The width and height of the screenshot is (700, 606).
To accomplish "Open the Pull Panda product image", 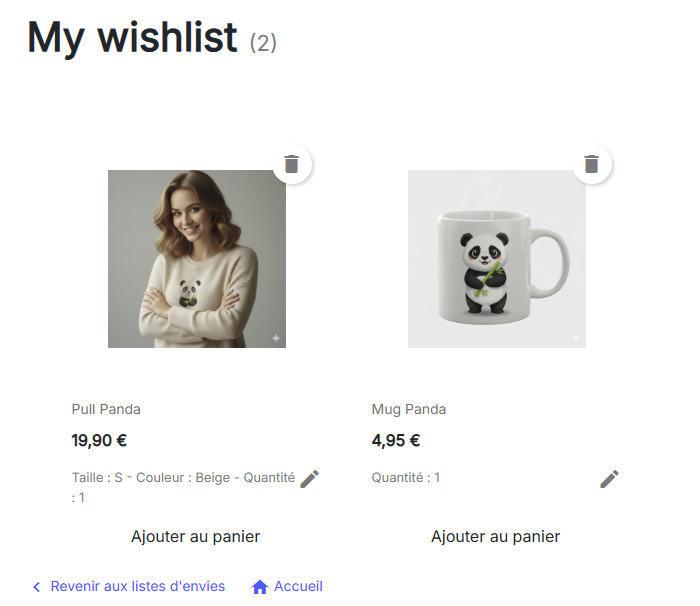I will pyautogui.click(x=197, y=259).
